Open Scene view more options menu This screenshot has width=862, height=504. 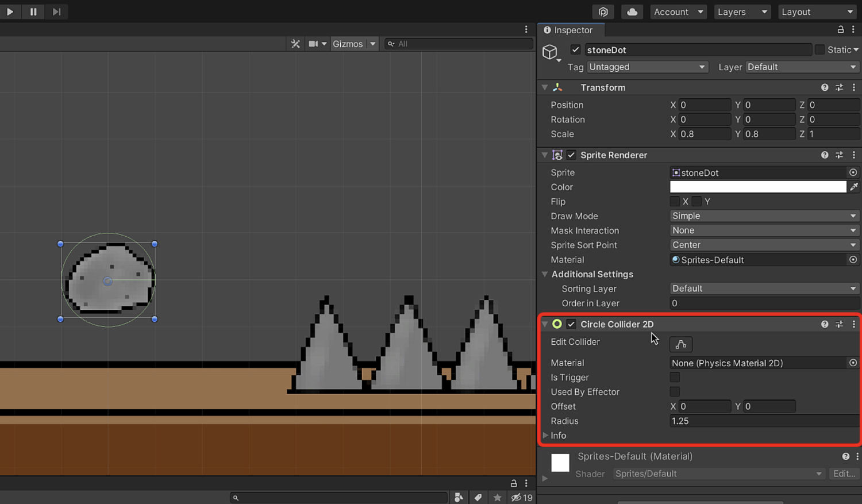[526, 29]
